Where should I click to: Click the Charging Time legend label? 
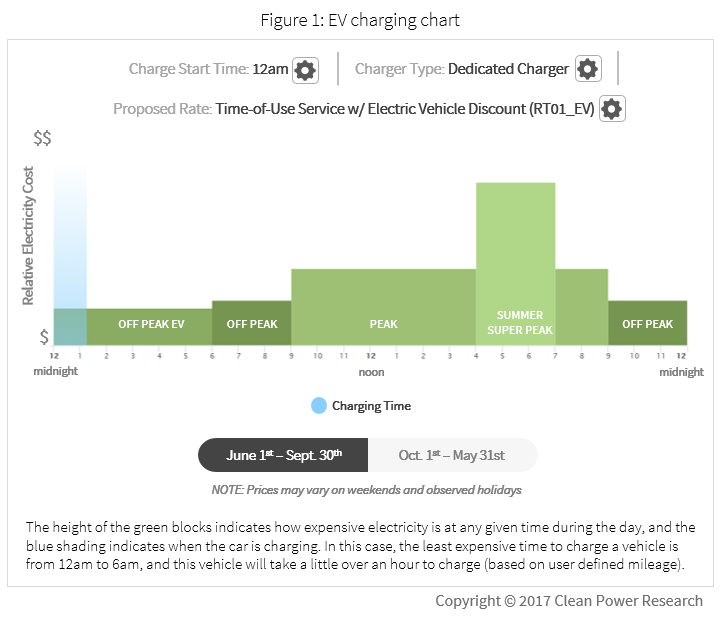(x=371, y=406)
